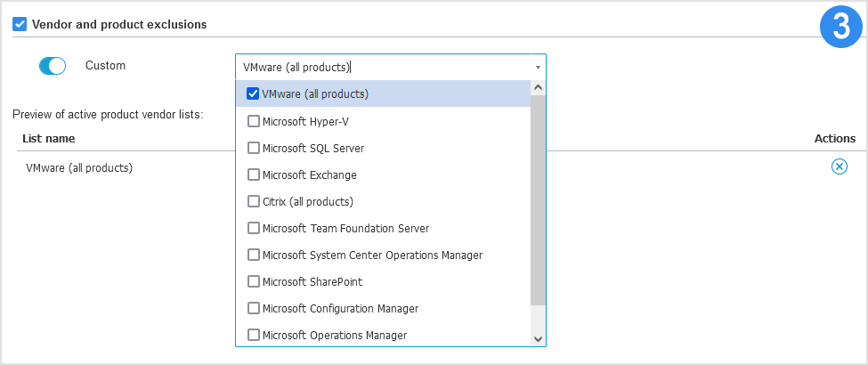Click the List name column header

click(49, 139)
